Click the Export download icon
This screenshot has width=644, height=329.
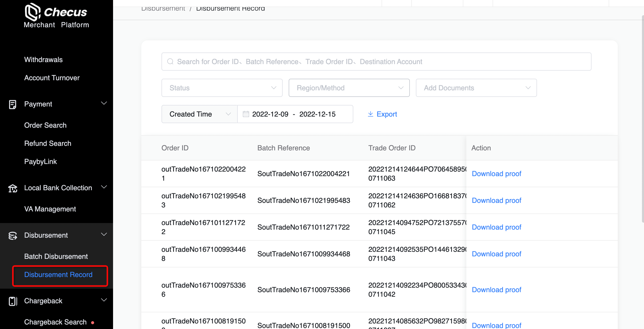tap(370, 114)
